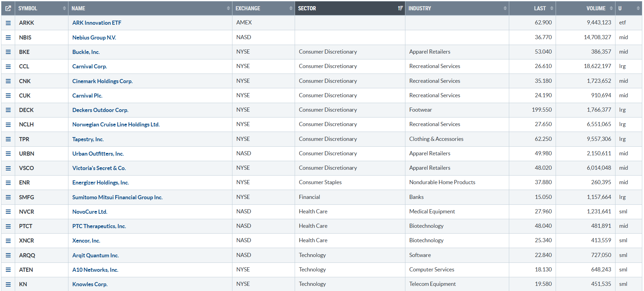The height and width of the screenshot is (291, 644).
Task: Open the row menu icon for CCL
Action: [x=8, y=67]
